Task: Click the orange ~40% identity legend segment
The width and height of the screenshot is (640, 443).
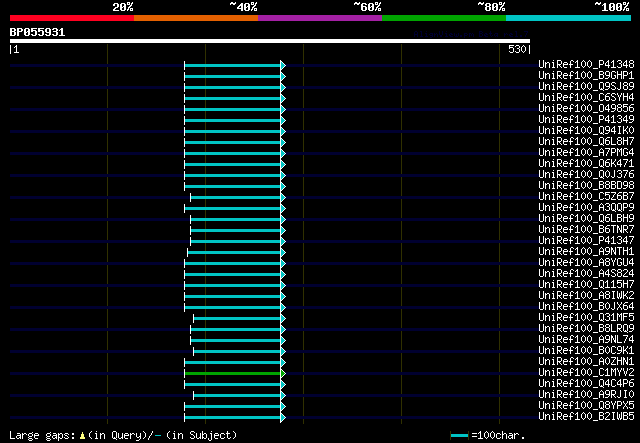Action: [x=196, y=18]
